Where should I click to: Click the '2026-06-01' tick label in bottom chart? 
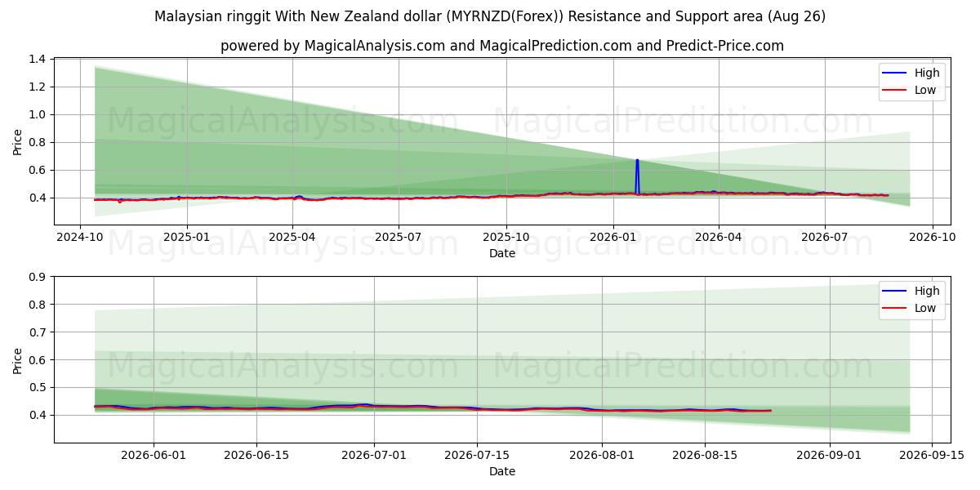point(154,456)
